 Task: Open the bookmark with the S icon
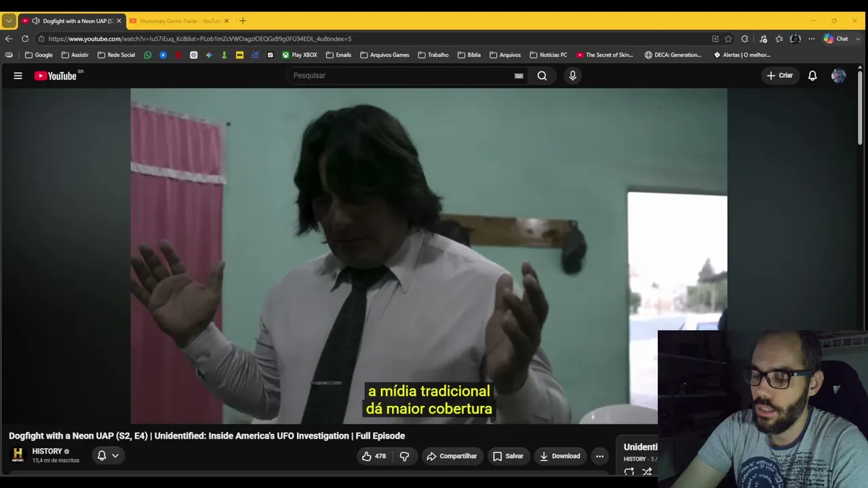tap(271, 55)
